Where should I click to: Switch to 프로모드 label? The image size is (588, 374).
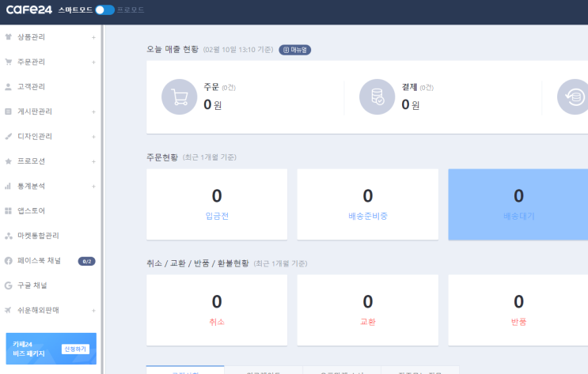point(131,10)
